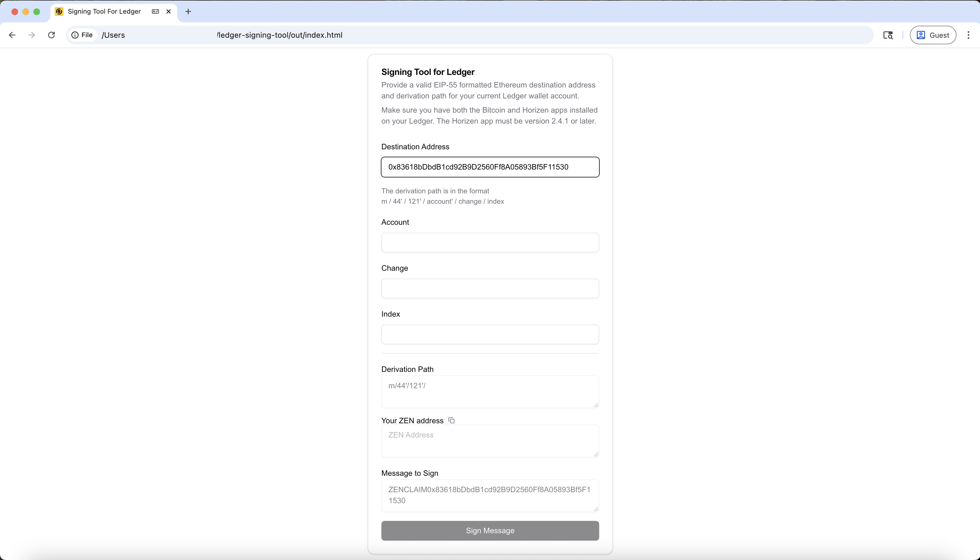Click the browser forward arrow
The width and height of the screenshot is (980, 560).
(x=31, y=35)
